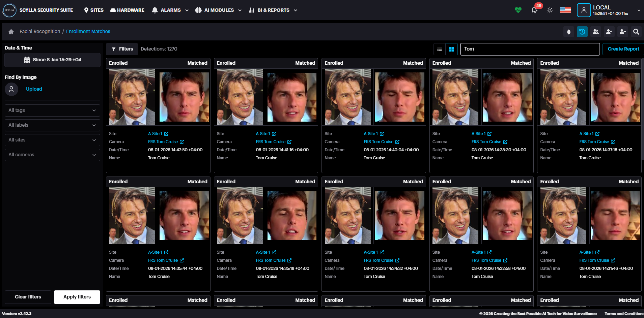Expand the All tags dropdown
The image size is (644, 318).
tap(52, 110)
